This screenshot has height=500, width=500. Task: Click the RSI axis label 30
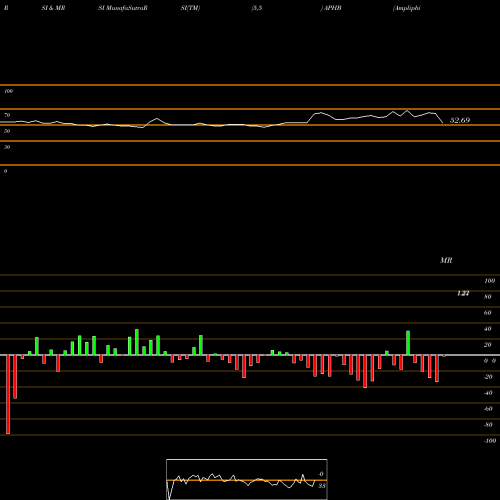(7, 147)
